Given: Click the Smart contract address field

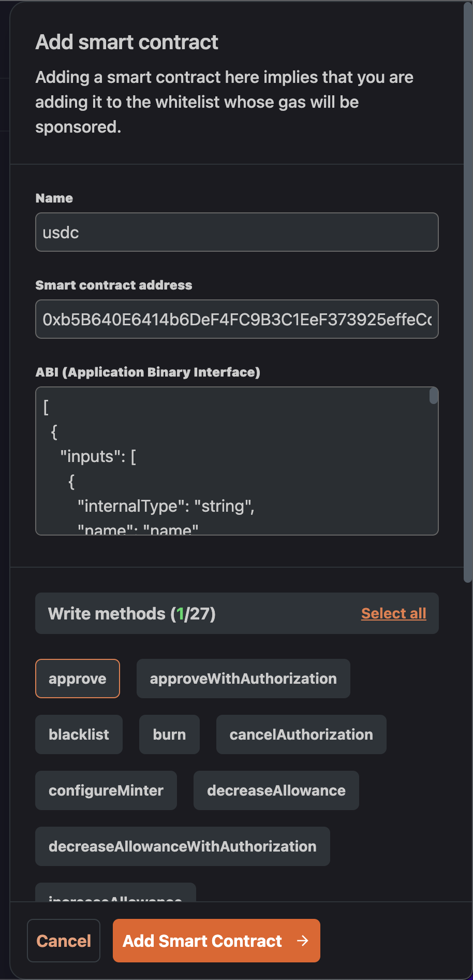Looking at the screenshot, I should 236,319.
